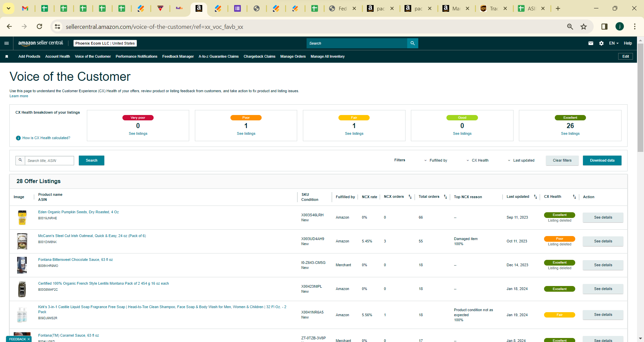The width and height of the screenshot is (644, 342).
Task: Sort by Last updated column arrows
Action: (x=535, y=197)
